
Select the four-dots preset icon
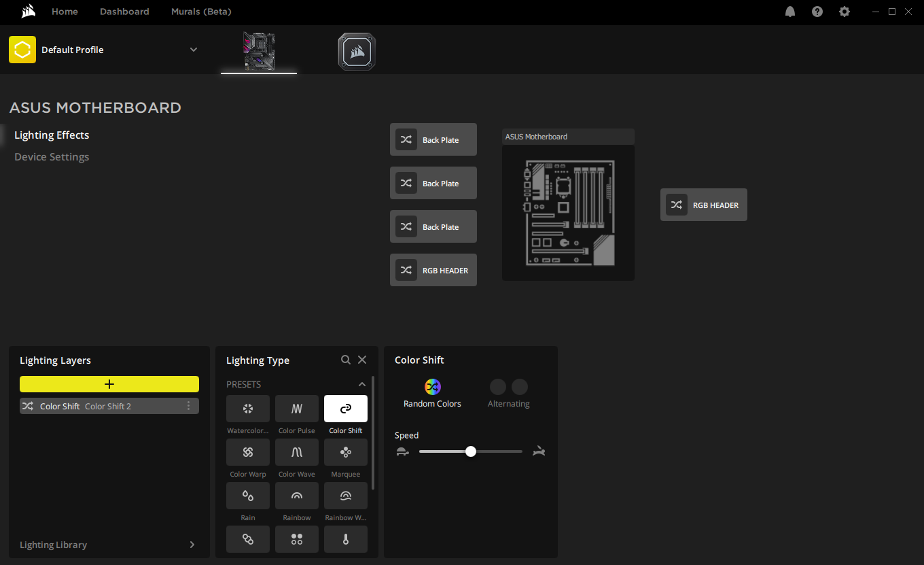(297, 539)
